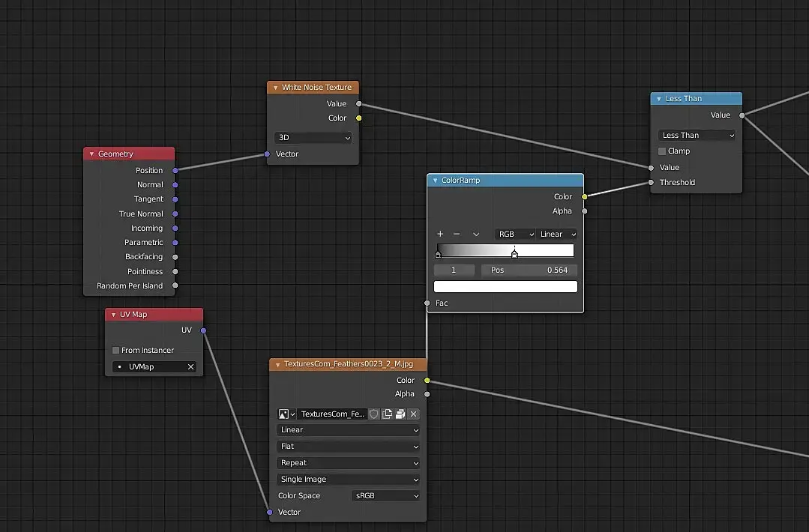Collapse the UV Map node

tap(113, 315)
